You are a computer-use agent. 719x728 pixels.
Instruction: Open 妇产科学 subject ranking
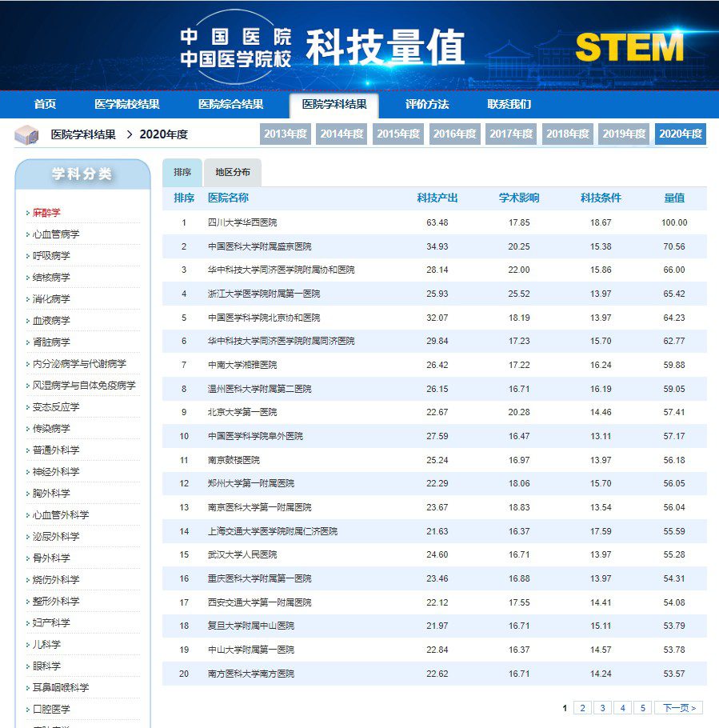tap(51, 622)
